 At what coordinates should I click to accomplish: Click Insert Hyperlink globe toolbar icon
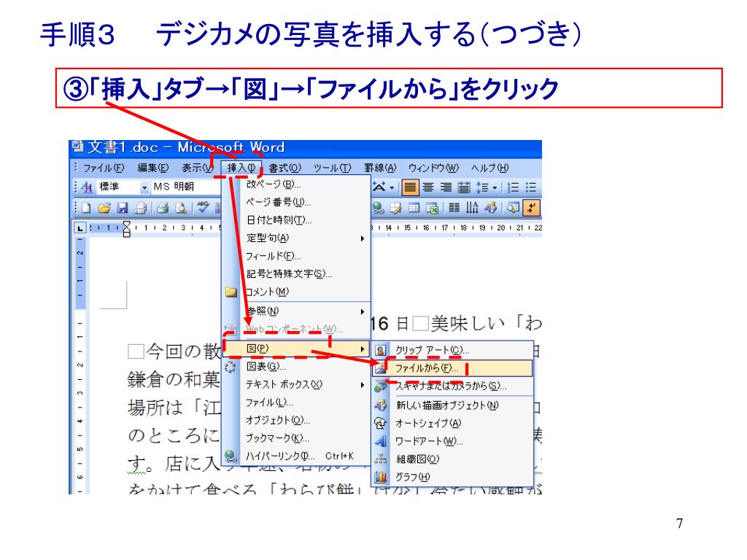point(379,208)
